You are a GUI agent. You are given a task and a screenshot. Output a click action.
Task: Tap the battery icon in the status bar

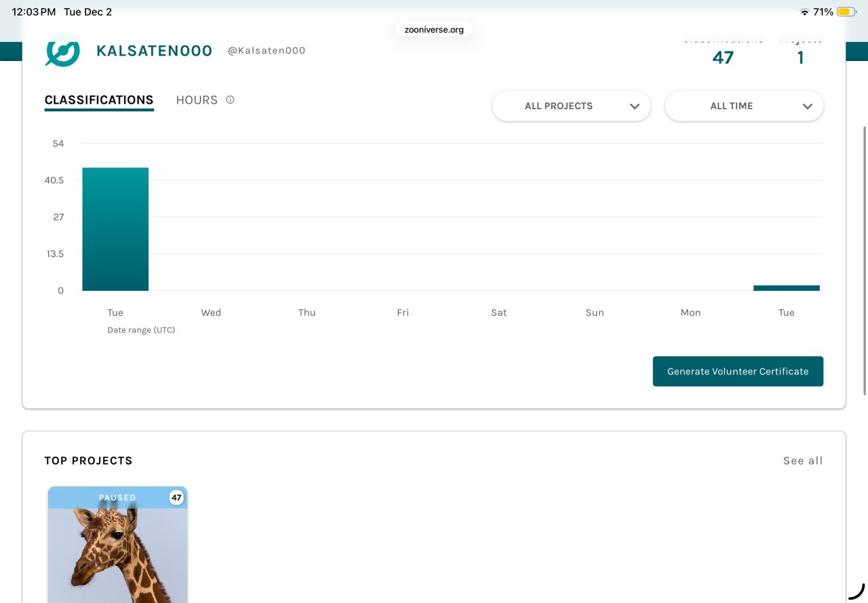846,12
